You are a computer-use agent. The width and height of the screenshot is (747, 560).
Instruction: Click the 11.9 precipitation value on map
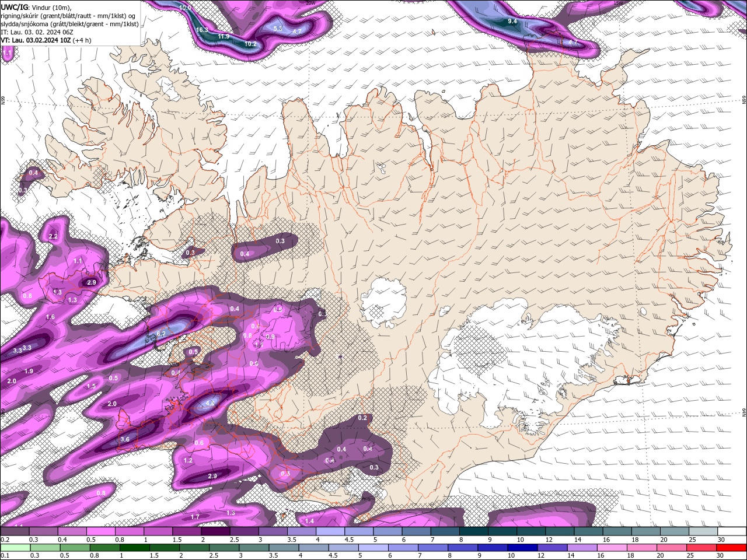224,36
